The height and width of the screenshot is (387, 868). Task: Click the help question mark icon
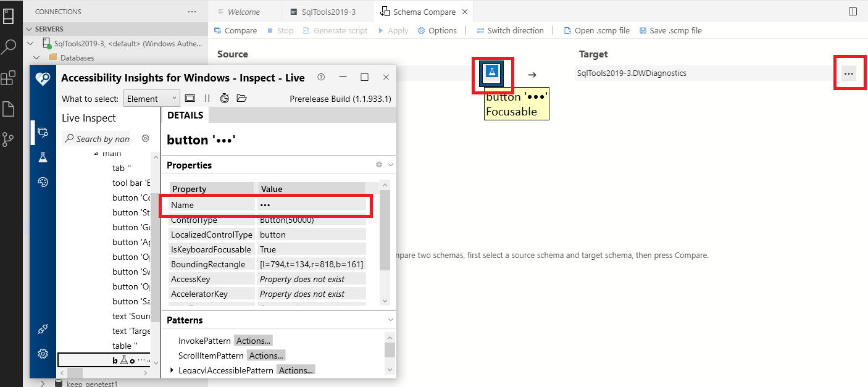coord(320,77)
